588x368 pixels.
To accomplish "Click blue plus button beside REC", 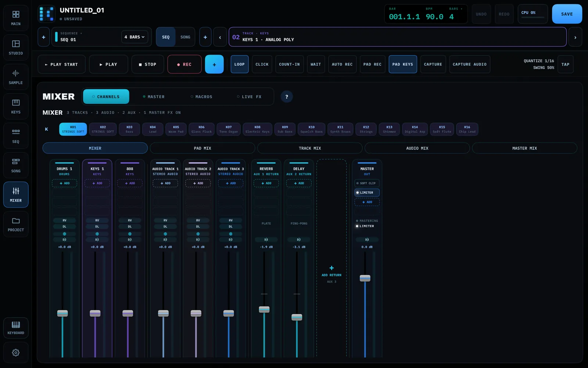I will coord(214,64).
